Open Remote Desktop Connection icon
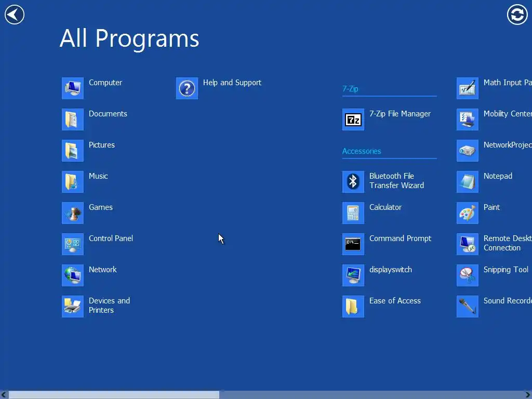 point(468,244)
